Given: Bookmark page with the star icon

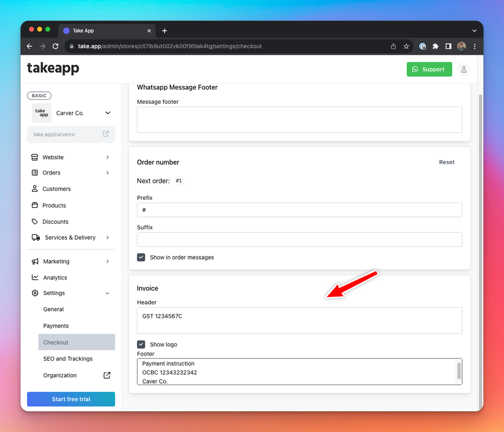Looking at the screenshot, I should 406,46.
